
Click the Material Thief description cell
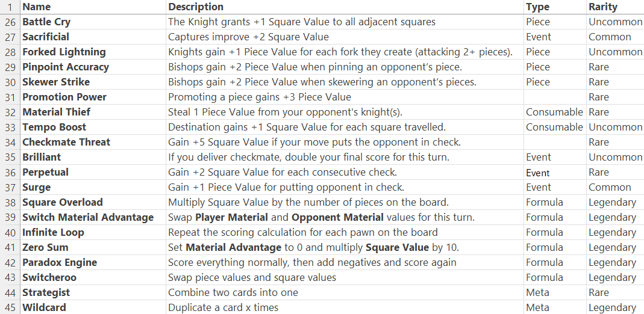(x=284, y=112)
